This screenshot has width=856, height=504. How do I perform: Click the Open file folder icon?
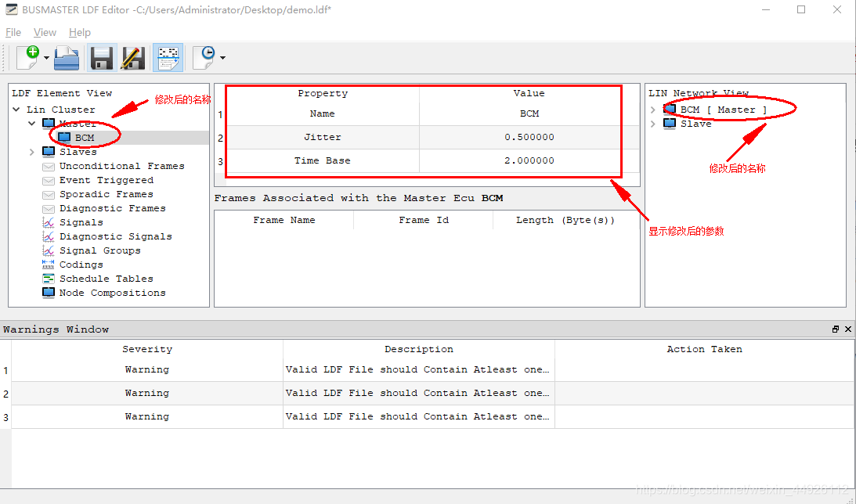[x=67, y=58]
